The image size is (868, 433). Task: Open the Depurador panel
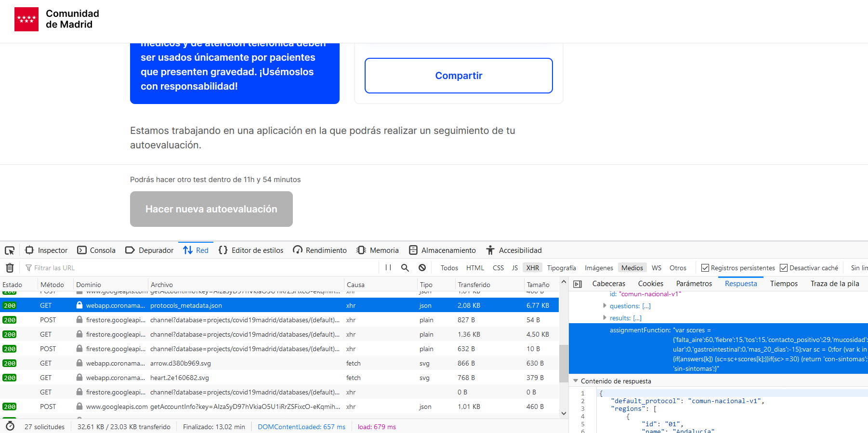[149, 250]
